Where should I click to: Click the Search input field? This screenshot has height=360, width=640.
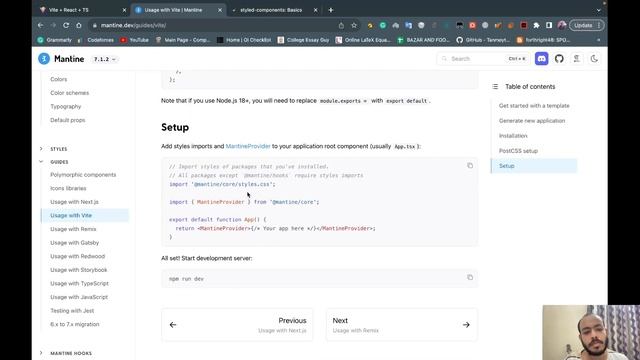click(x=483, y=59)
